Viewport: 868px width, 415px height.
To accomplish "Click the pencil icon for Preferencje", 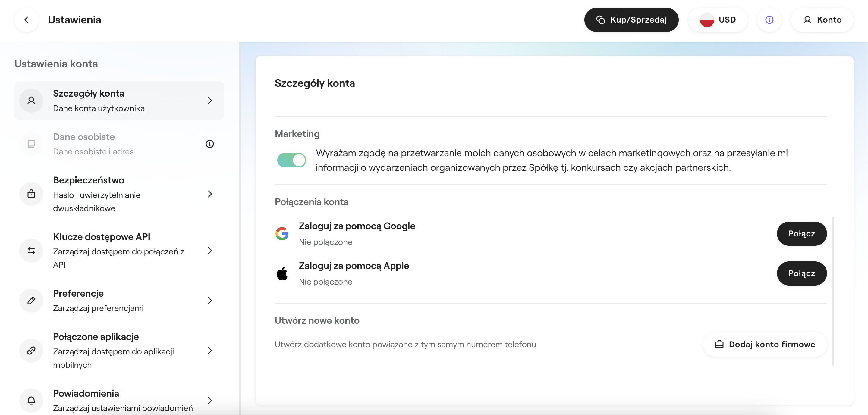I will [x=31, y=301].
